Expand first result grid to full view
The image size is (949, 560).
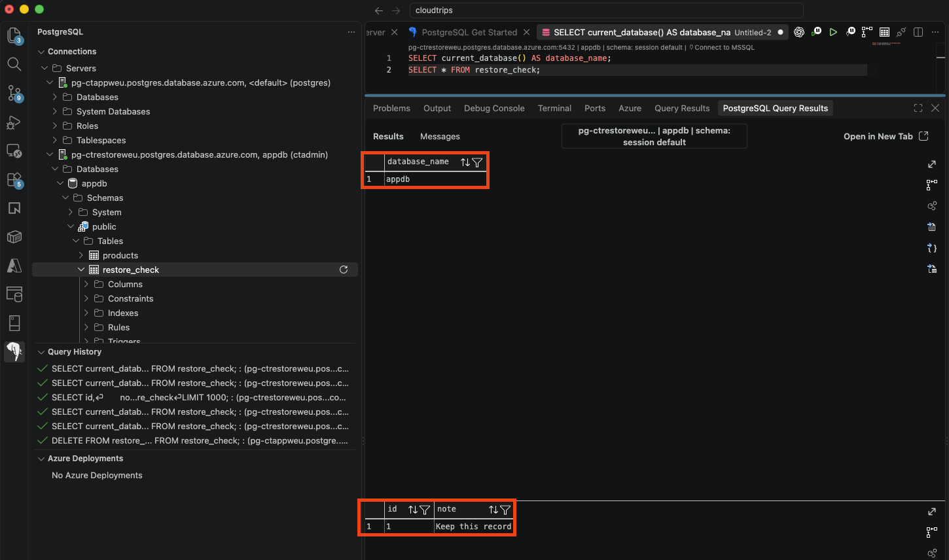point(932,164)
